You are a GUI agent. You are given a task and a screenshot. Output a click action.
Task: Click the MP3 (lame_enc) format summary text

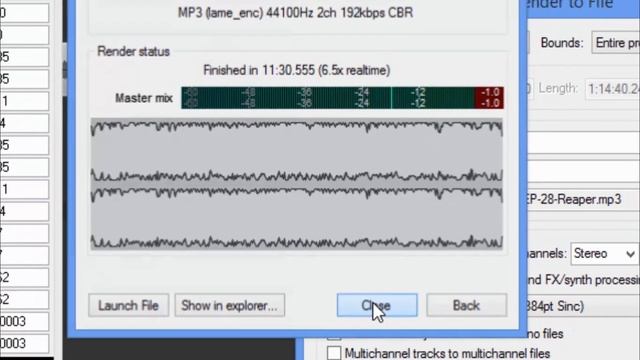coord(296,13)
